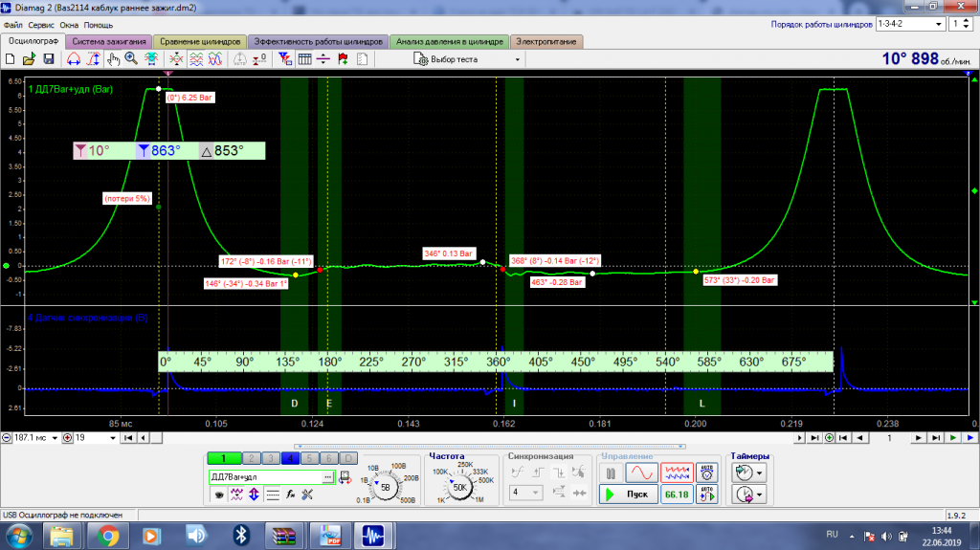This screenshot has width=980, height=550.
Task: Toggle channel 6 button
Action: pos(329,458)
